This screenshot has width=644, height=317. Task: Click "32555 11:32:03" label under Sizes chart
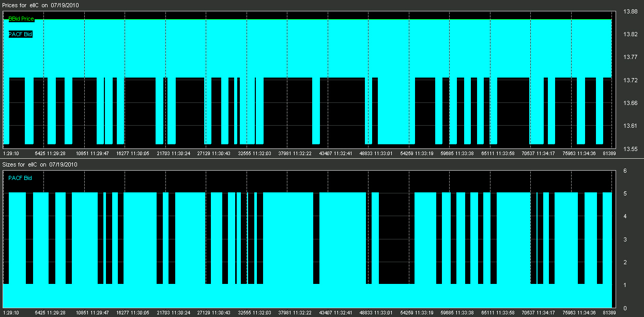(x=254, y=313)
